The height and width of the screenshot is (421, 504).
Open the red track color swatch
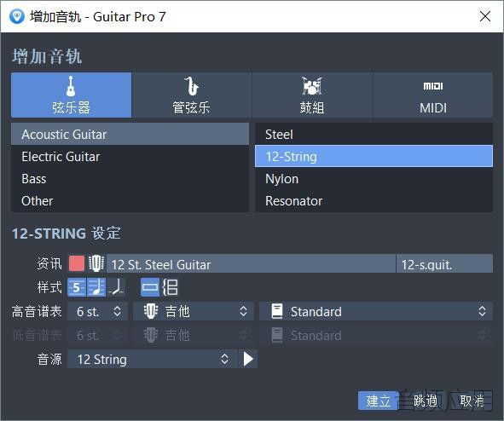tap(77, 263)
